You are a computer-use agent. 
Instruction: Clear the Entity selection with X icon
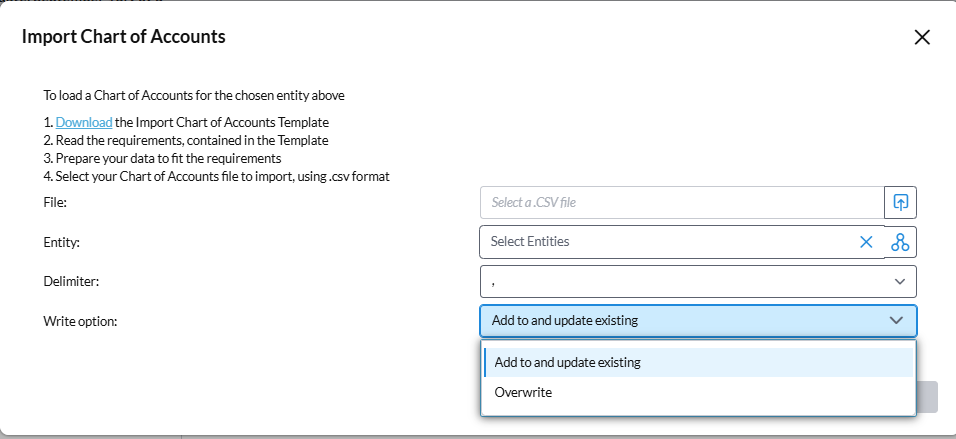[x=866, y=242]
